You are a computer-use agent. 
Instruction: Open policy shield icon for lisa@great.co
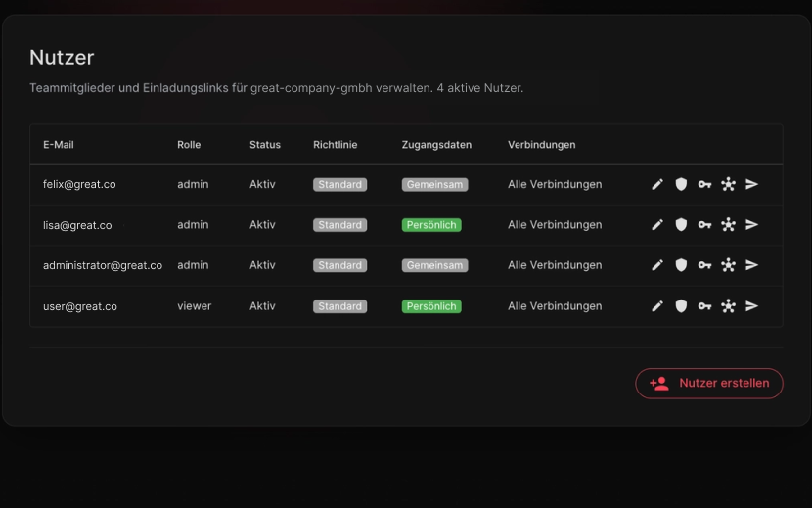tap(681, 224)
